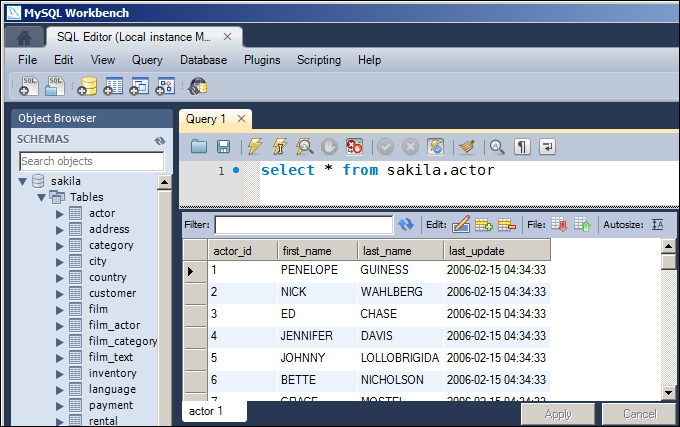Click the Export recordset to file icon
Screen dimensions: 680x427
click(x=558, y=225)
